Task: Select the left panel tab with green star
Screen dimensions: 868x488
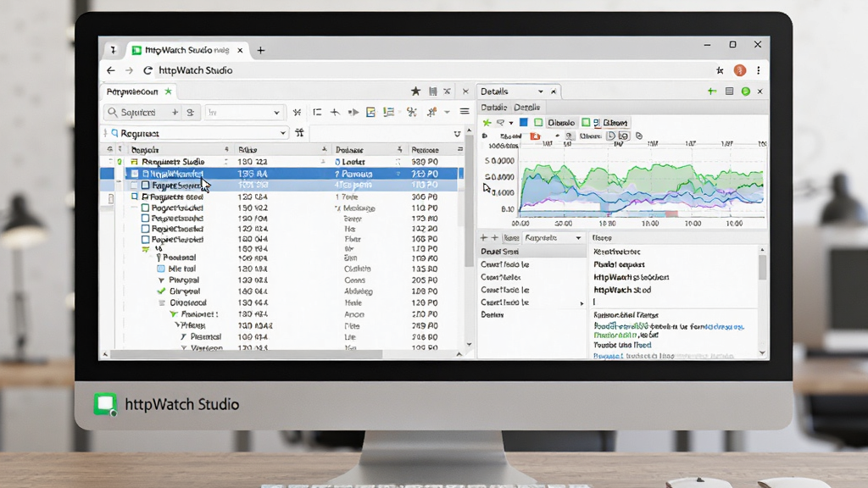Action: coord(140,91)
